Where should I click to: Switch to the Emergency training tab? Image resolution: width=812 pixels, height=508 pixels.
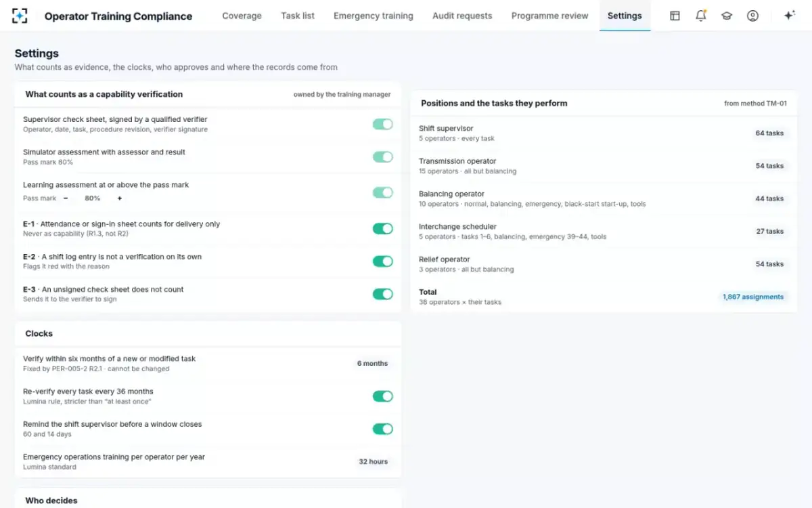coord(374,16)
